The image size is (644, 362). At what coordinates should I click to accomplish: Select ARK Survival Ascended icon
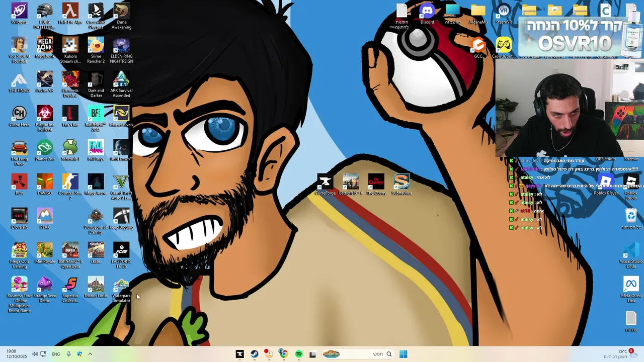click(121, 84)
